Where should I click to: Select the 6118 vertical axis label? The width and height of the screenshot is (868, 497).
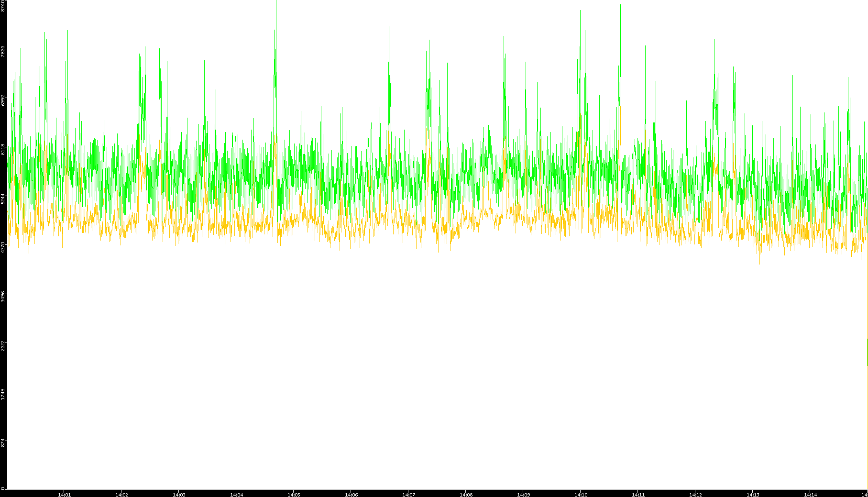3,149
